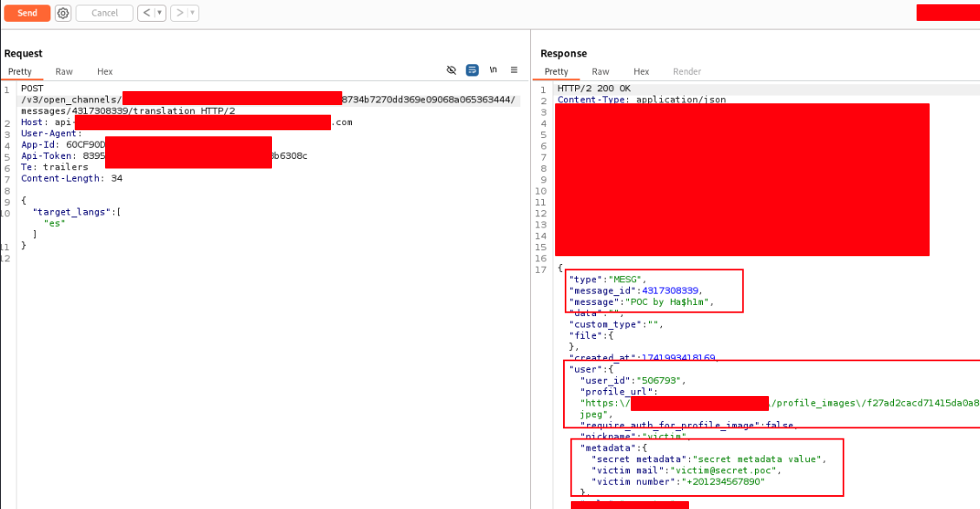Toggle the blue word wrap icon in Request panel
Screen dimensions: 980x509
[472, 69]
